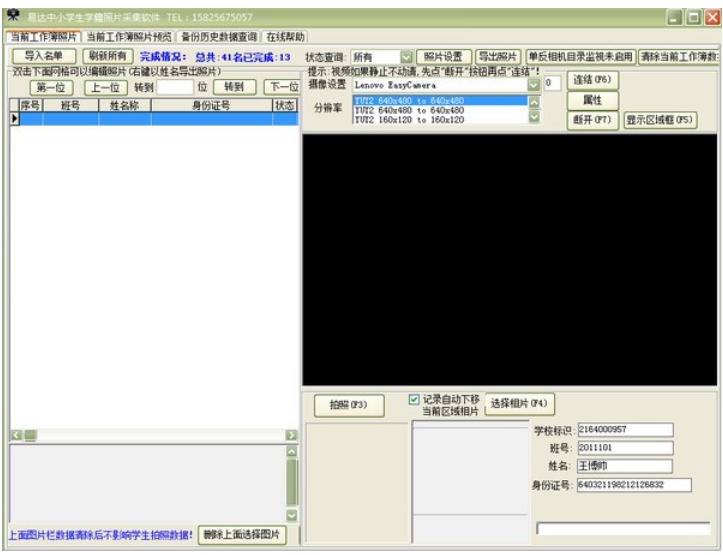Click grid horizontal scrollbar left arrow

[16, 435]
